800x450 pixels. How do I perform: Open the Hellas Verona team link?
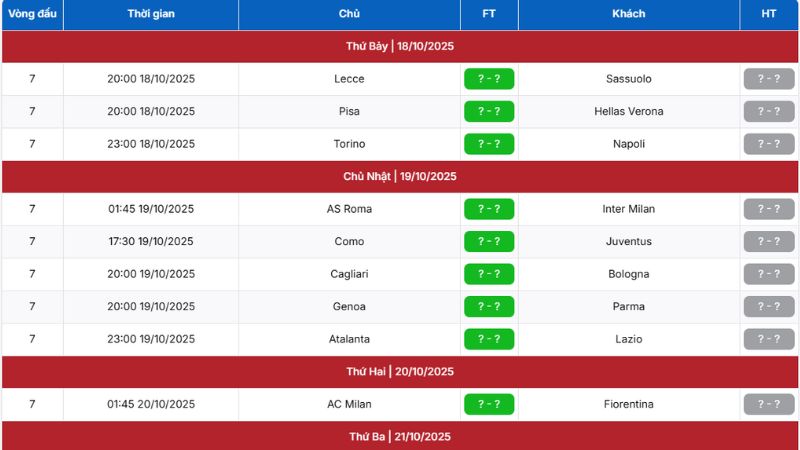628,111
